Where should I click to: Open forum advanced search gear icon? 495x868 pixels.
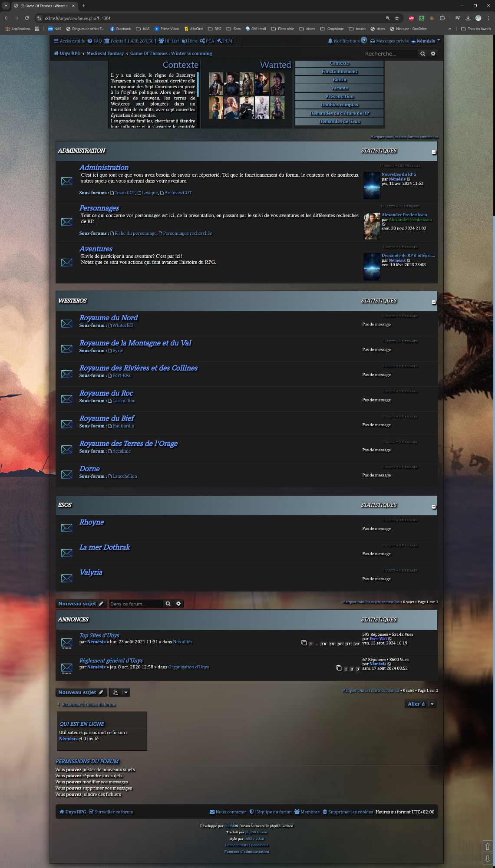(178, 604)
